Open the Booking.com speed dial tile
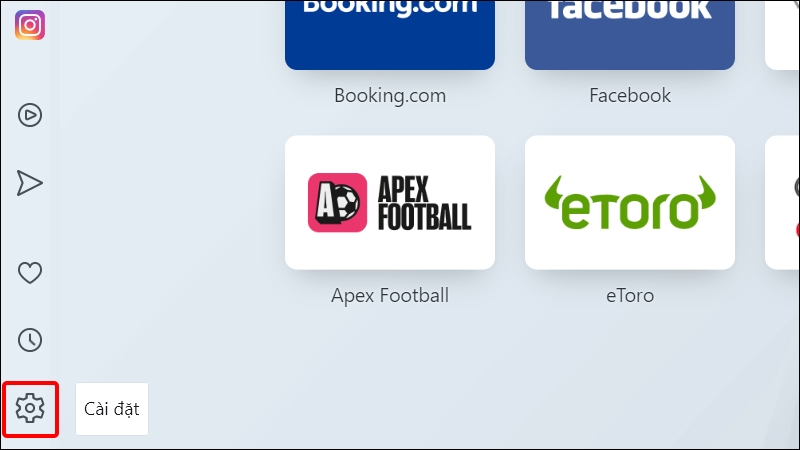The width and height of the screenshot is (800, 450). (x=390, y=35)
